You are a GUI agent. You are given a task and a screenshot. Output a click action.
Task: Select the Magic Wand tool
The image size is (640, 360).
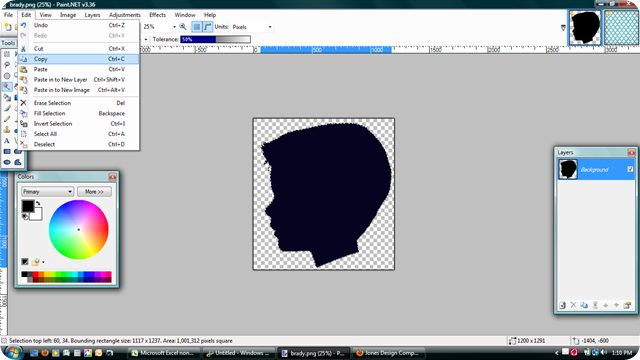click(x=7, y=87)
